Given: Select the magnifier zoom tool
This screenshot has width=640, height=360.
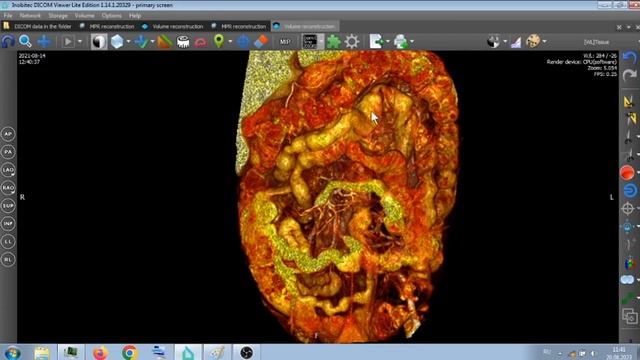Looking at the screenshot, I should [x=25, y=42].
